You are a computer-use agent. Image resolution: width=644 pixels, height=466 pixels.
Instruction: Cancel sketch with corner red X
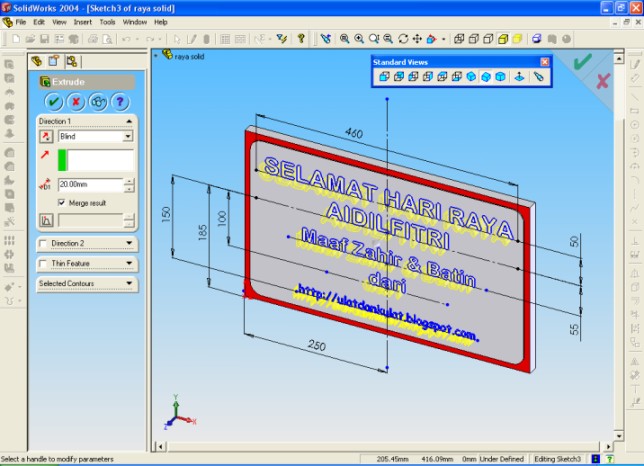pos(603,81)
